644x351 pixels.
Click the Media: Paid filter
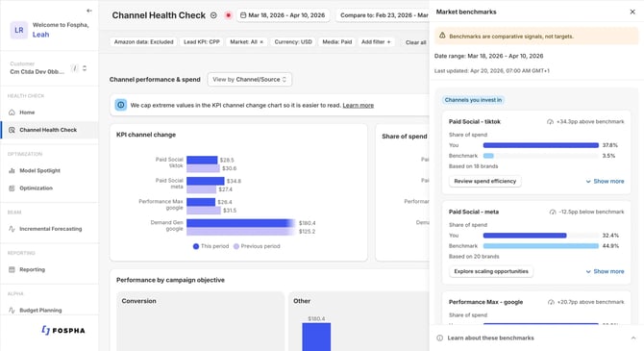(x=337, y=42)
